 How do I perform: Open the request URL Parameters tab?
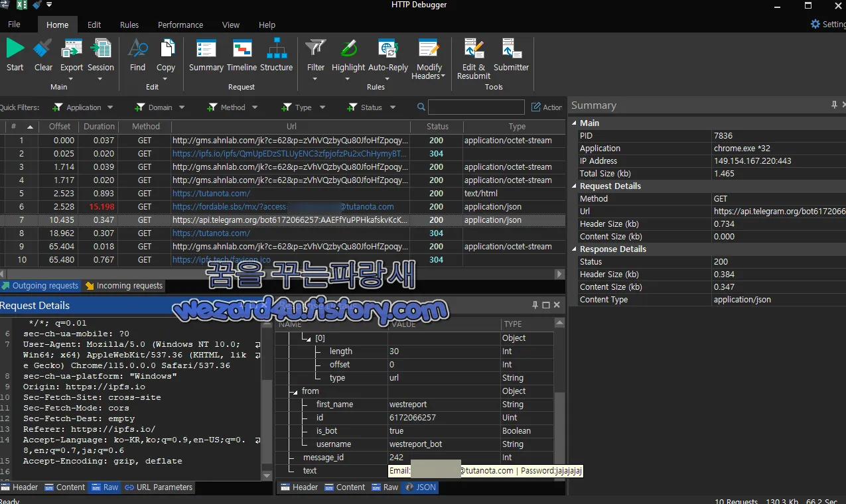(159, 487)
